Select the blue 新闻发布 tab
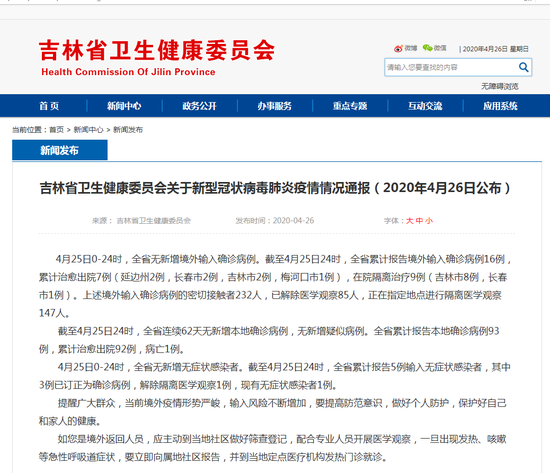550x473 pixels. 60,150
